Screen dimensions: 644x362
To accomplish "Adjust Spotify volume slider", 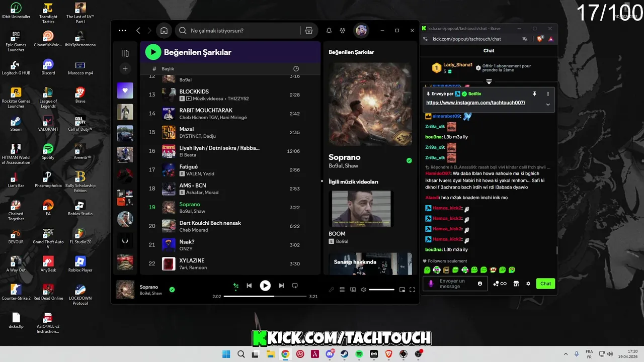I will 381,290.
